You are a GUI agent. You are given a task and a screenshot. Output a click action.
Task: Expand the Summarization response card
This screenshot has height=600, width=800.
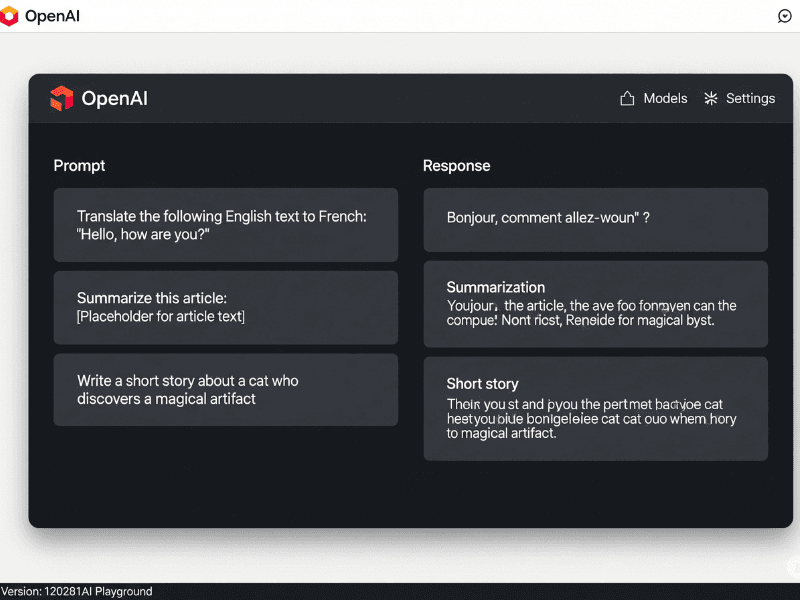(595, 304)
